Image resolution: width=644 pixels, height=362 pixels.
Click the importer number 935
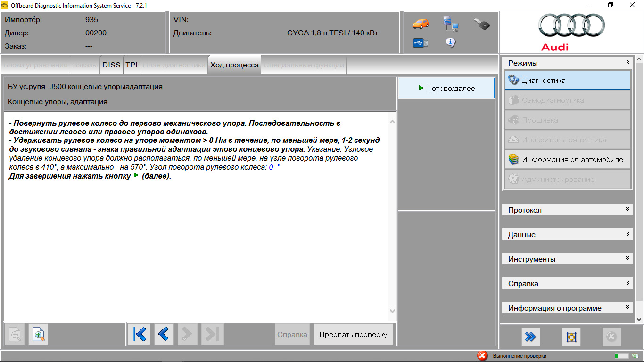[91, 20]
